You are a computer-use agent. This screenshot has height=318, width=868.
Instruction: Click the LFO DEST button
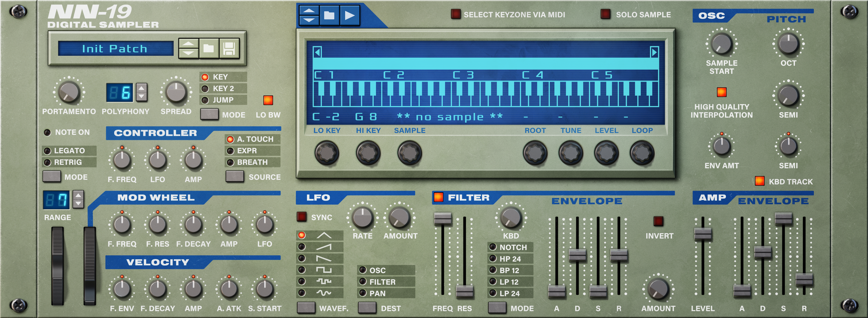coord(367,308)
